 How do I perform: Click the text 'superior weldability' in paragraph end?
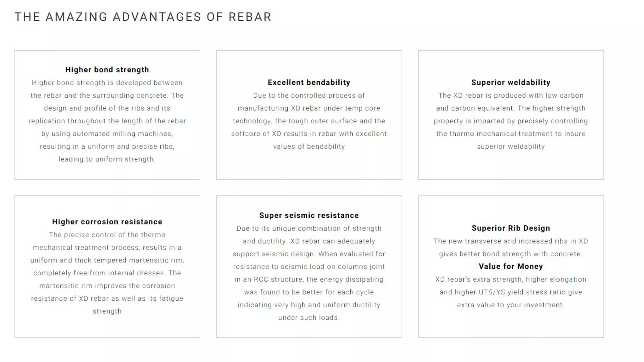point(511,146)
